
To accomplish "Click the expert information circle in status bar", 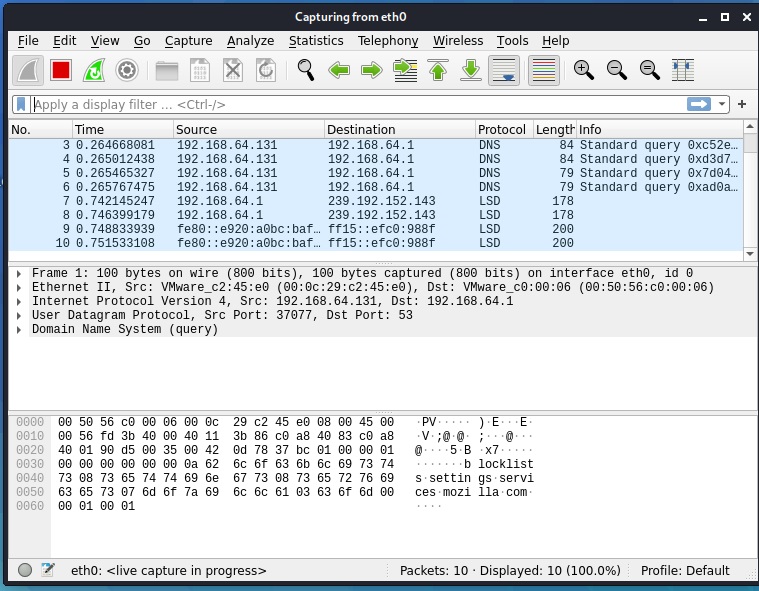I will coord(25,570).
